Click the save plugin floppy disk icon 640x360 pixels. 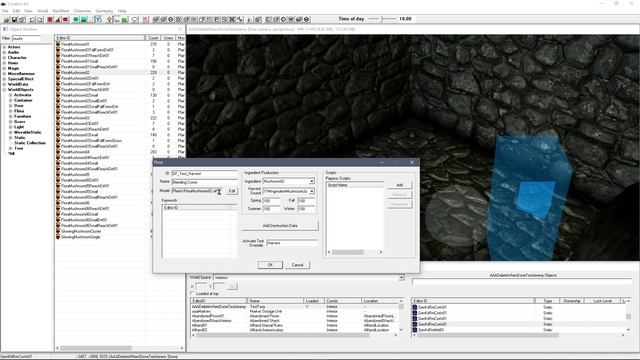click(14, 19)
